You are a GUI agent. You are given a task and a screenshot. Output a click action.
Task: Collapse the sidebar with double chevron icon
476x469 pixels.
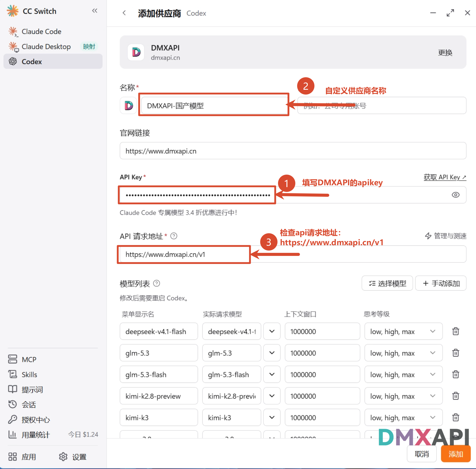point(95,11)
